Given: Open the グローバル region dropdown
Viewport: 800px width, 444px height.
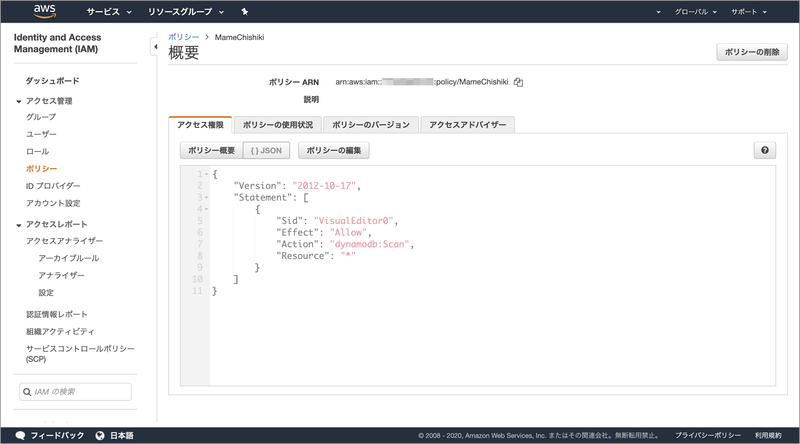Looking at the screenshot, I should click(695, 12).
